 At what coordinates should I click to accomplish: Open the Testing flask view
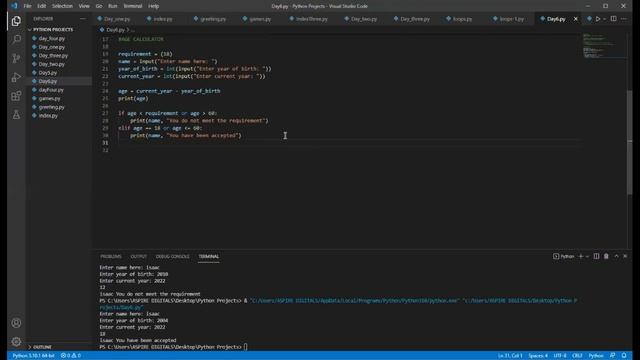point(16,115)
